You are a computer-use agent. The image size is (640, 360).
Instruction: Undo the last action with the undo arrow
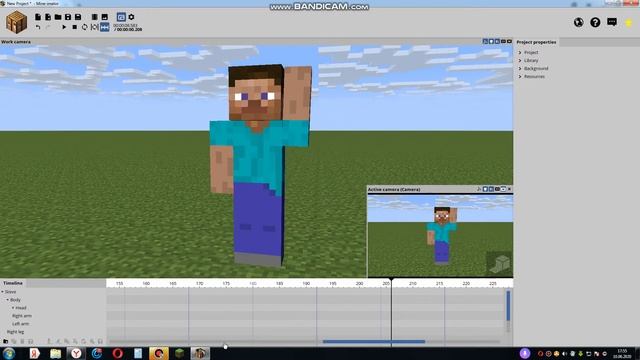[38, 27]
